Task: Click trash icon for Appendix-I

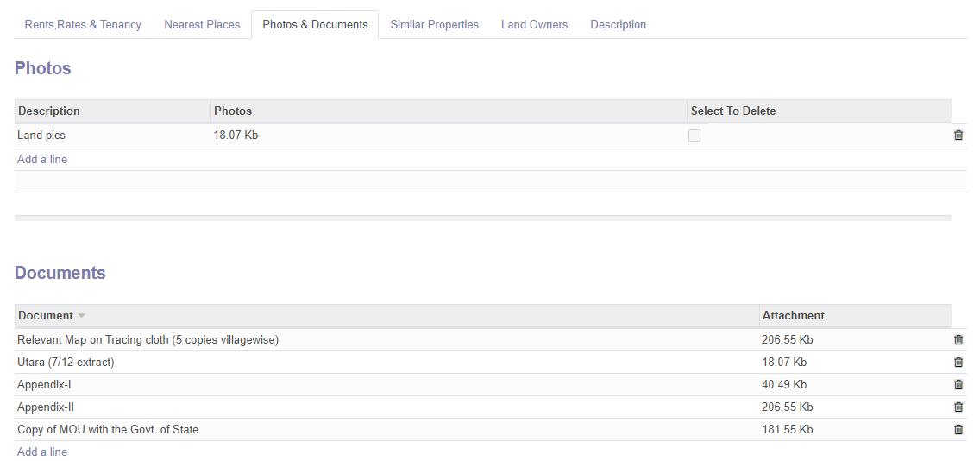Action: coord(958,385)
